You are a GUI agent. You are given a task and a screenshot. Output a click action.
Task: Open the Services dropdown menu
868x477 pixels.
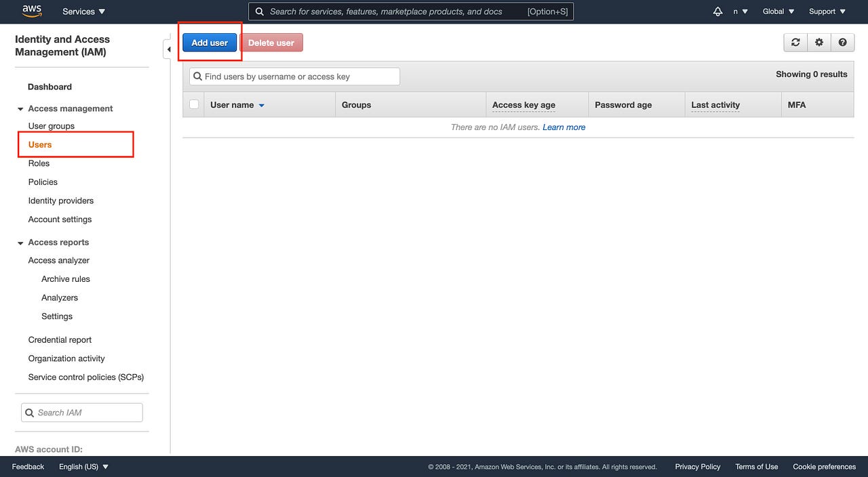click(84, 12)
